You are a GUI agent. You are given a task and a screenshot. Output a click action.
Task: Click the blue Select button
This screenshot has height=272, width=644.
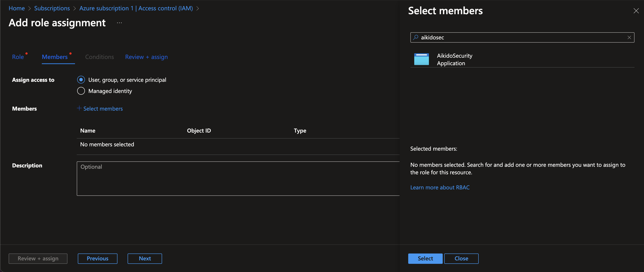click(425, 258)
